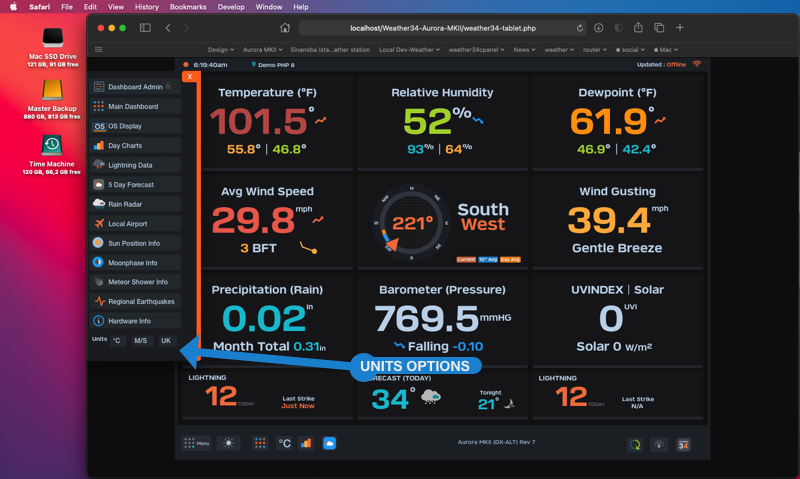The width and height of the screenshot is (800, 479).
Task: Expand Aurora MKII bookmarks folder
Action: [x=263, y=49]
